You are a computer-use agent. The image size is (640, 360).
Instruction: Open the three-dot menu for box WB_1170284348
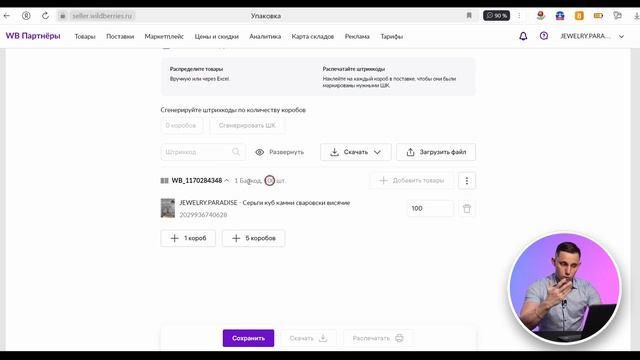pos(467,180)
